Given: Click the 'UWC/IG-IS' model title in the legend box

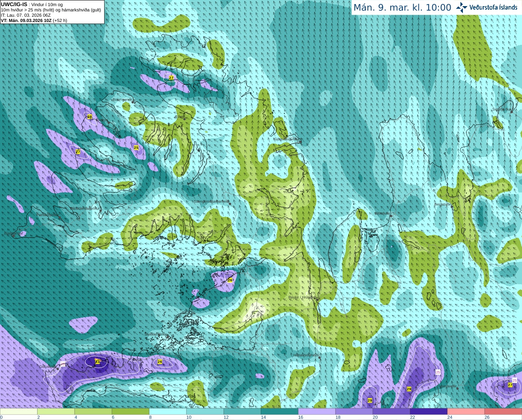Looking at the screenshot, I should coord(14,4).
